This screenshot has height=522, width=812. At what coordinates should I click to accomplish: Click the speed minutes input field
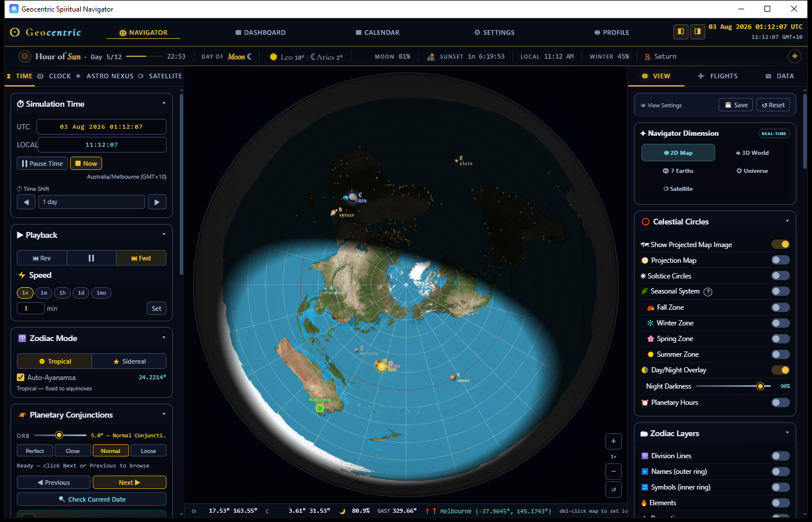(31, 309)
